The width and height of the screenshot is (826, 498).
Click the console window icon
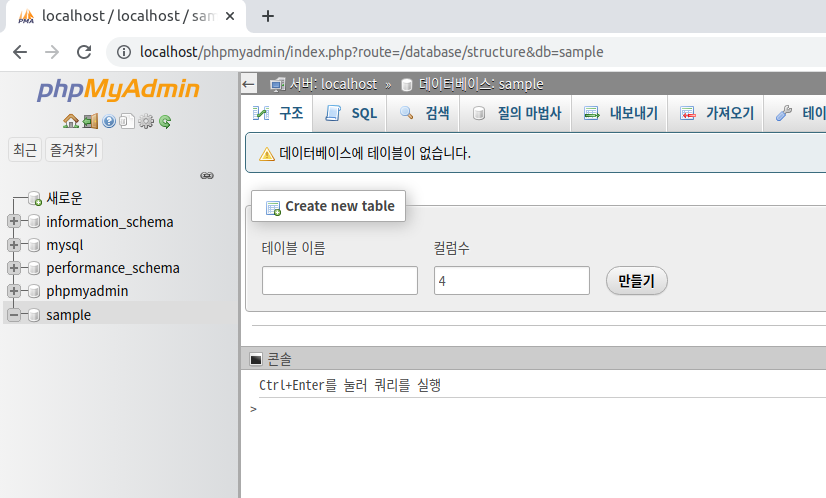(x=255, y=359)
